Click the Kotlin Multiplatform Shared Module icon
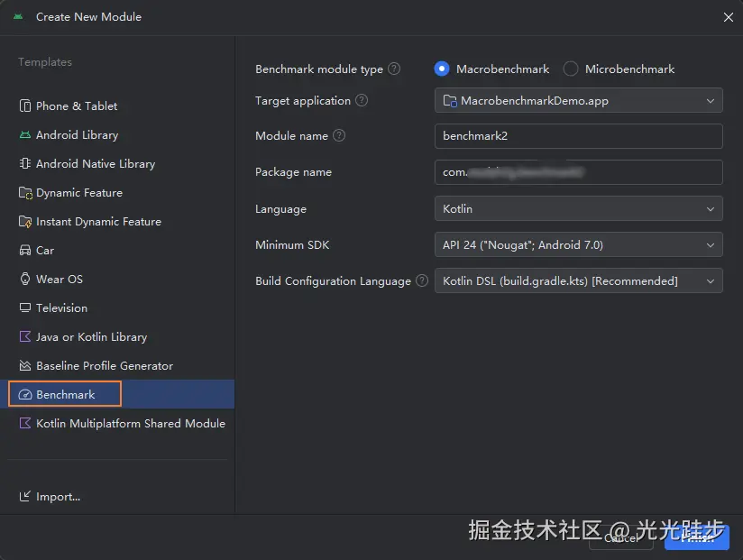This screenshot has width=743, height=560. (25, 423)
